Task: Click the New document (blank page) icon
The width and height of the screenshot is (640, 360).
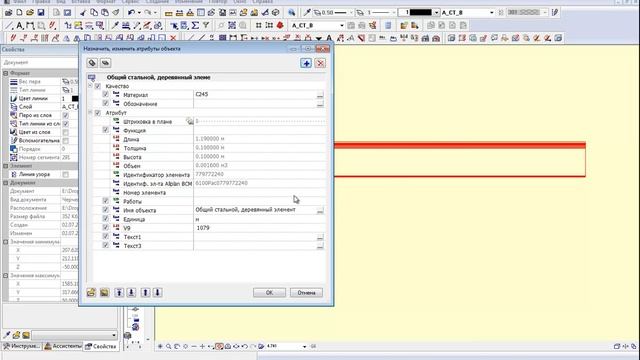Action: (x=19, y=13)
